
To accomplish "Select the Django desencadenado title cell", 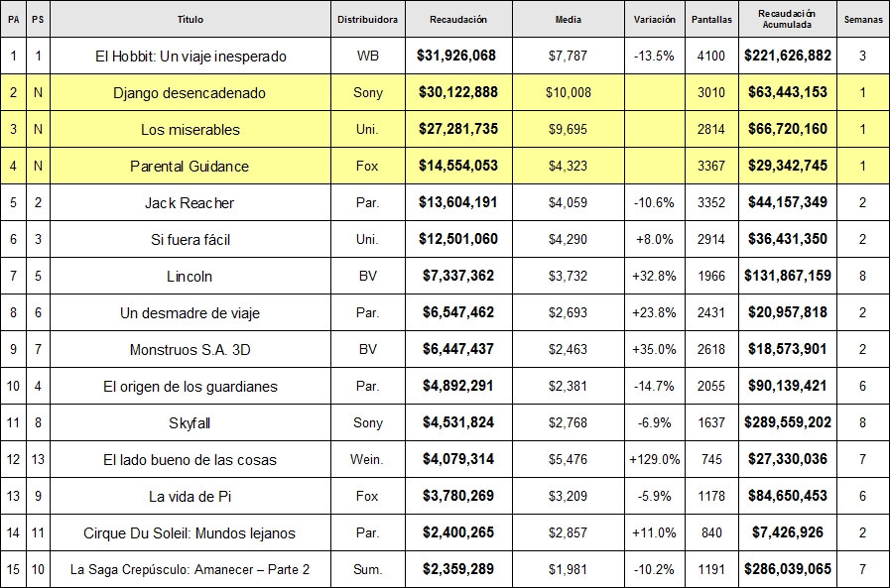I will [x=191, y=92].
